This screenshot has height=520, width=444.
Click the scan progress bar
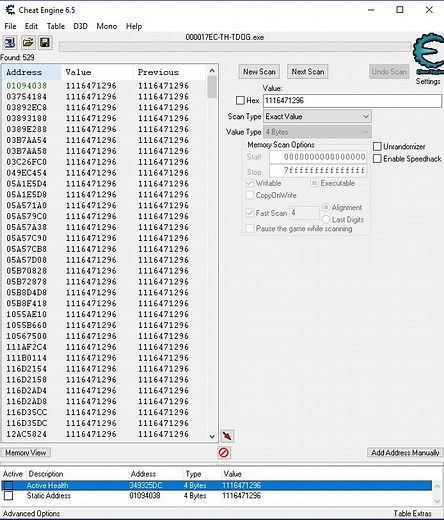coord(235,46)
